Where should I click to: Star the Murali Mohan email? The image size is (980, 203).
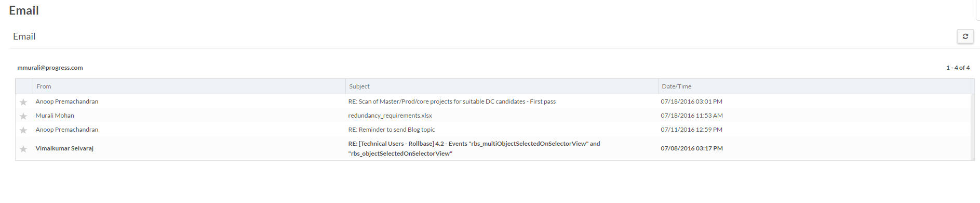click(23, 116)
